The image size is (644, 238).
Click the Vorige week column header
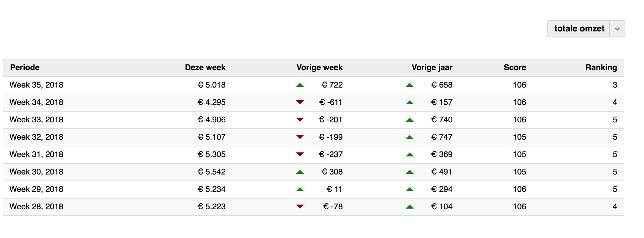[x=319, y=68]
